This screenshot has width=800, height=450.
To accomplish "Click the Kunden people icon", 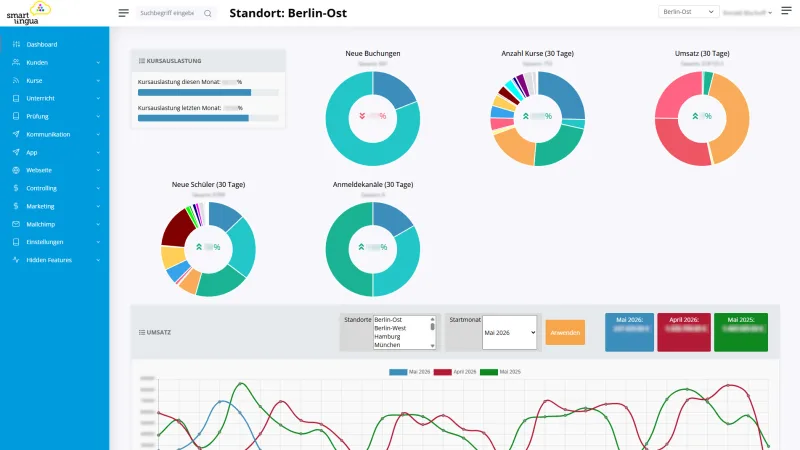I will [x=16, y=62].
